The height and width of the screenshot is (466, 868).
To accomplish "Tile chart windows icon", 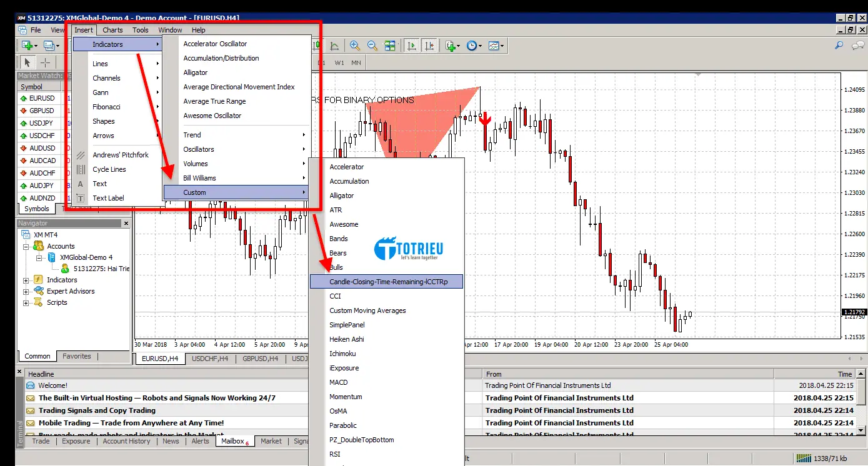I will click(x=390, y=46).
